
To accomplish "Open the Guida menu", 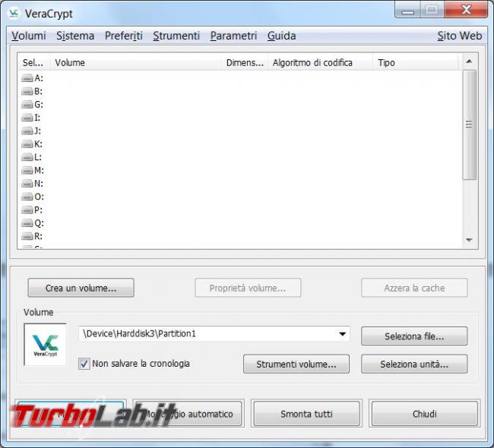I will [x=282, y=36].
